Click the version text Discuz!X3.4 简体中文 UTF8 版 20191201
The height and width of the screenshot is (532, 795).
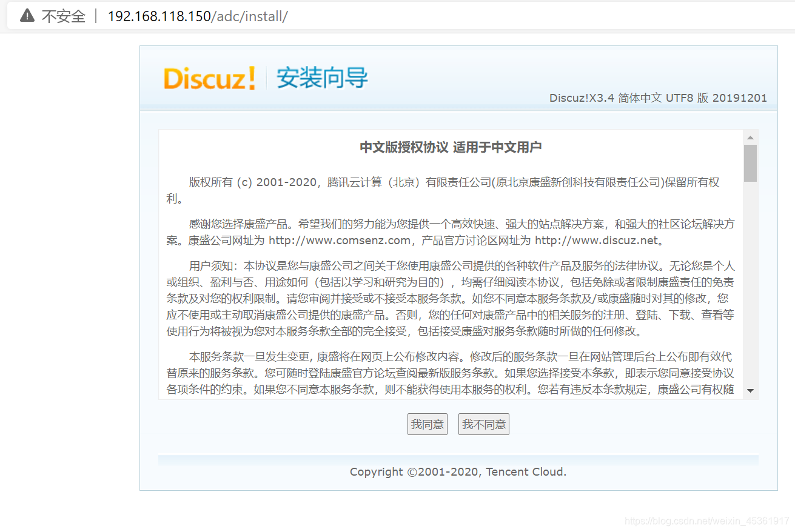pos(658,98)
